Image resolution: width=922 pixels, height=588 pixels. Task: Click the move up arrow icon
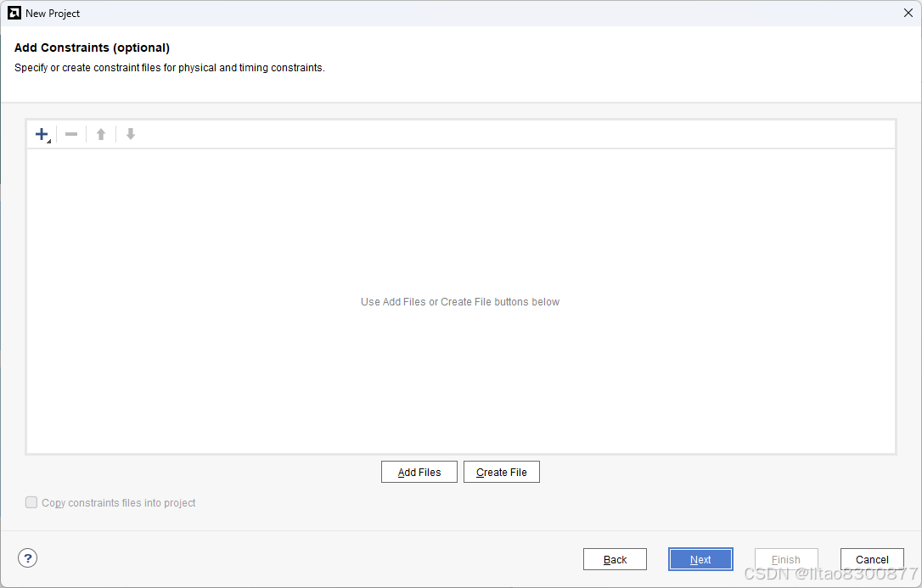[101, 135]
